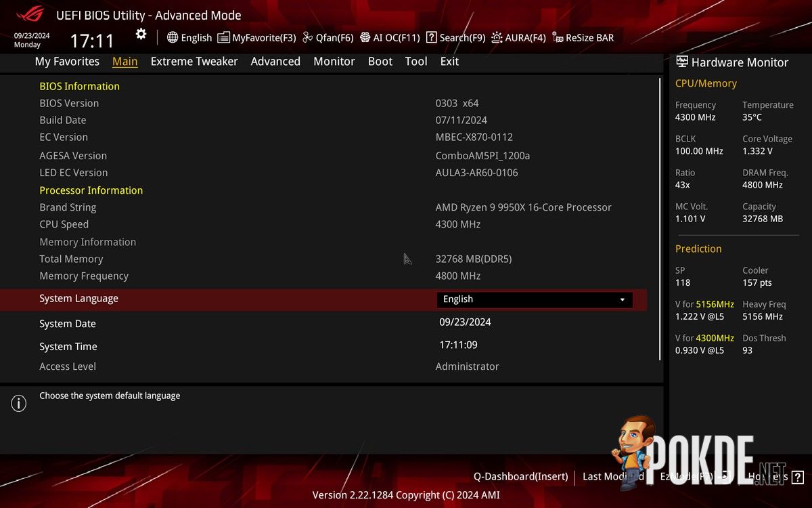Switch to My Favorites tab
The image size is (812, 508).
click(67, 61)
